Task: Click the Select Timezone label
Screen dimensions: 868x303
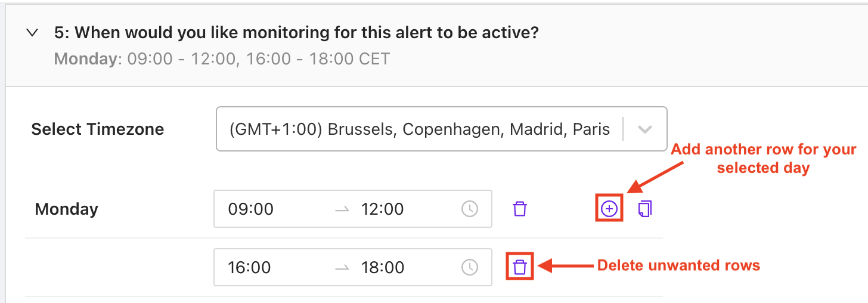Action: [x=98, y=129]
